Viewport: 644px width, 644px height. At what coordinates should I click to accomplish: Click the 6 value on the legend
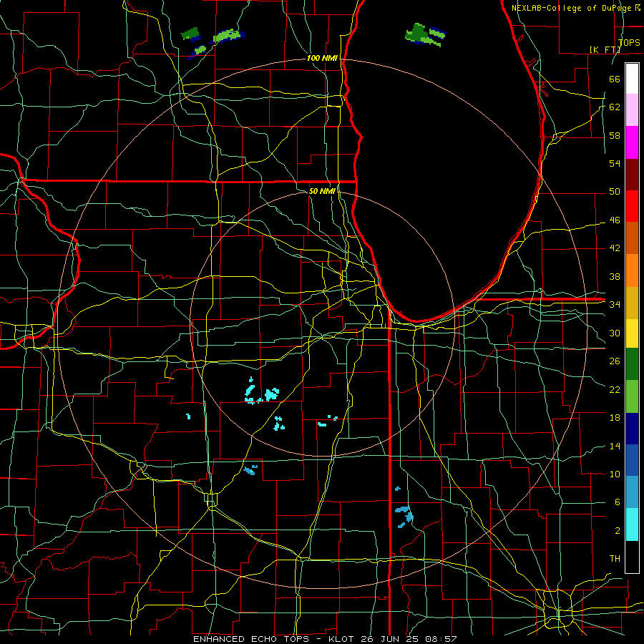[x=617, y=502]
